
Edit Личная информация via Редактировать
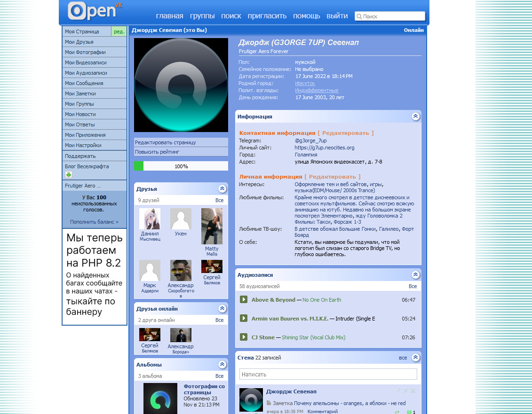pos(333,177)
